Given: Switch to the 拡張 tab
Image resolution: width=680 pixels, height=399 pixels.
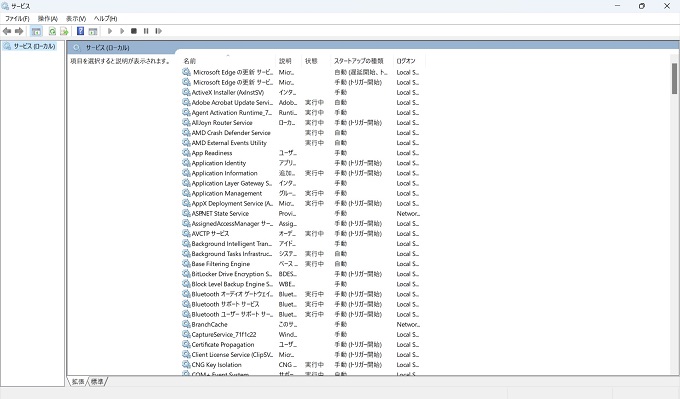Looking at the screenshot, I should [x=78, y=382].
